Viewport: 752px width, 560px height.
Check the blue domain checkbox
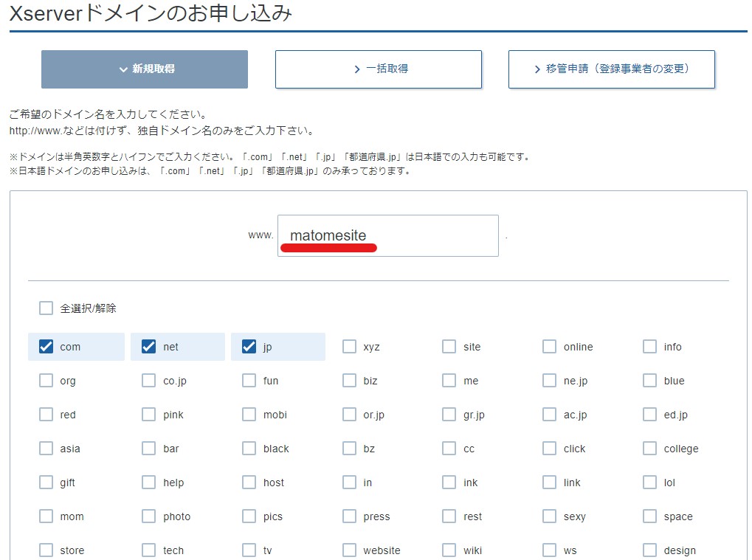click(x=649, y=381)
